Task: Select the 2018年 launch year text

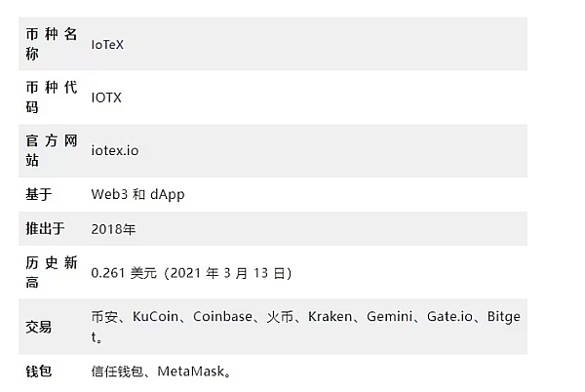Action: pyautogui.click(x=113, y=229)
